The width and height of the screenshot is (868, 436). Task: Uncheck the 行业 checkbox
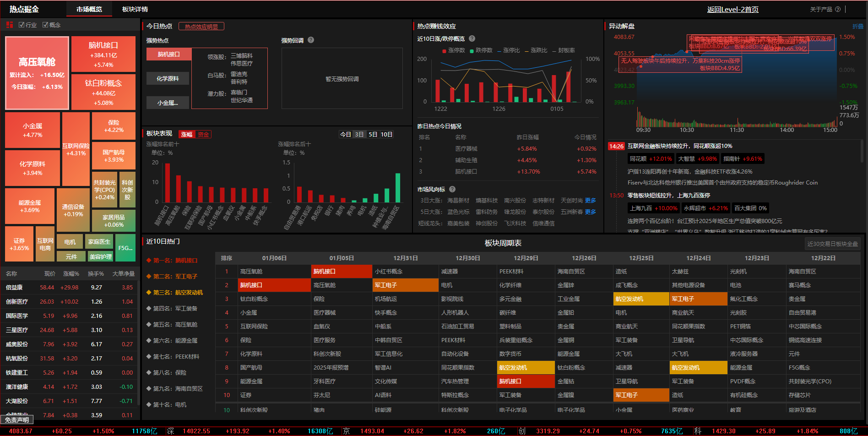coord(22,25)
